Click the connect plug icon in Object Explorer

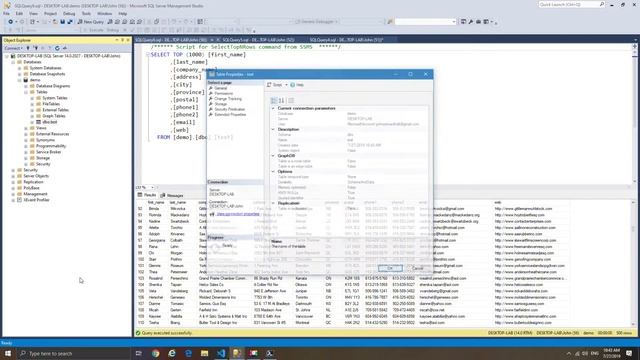(28, 48)
